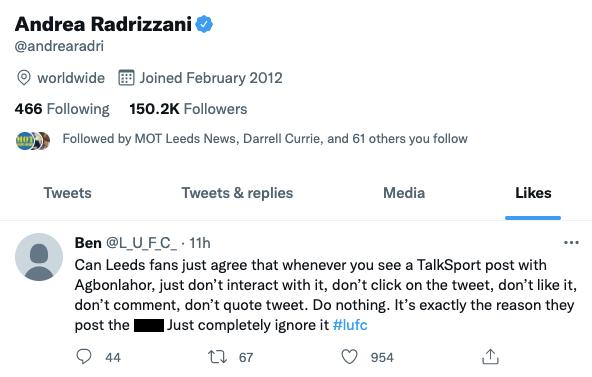The height and width of the screenshot is (377, 592).
Task: Click the 11h timestamp on Ben's tweet
Action: [x=199, y=243]
